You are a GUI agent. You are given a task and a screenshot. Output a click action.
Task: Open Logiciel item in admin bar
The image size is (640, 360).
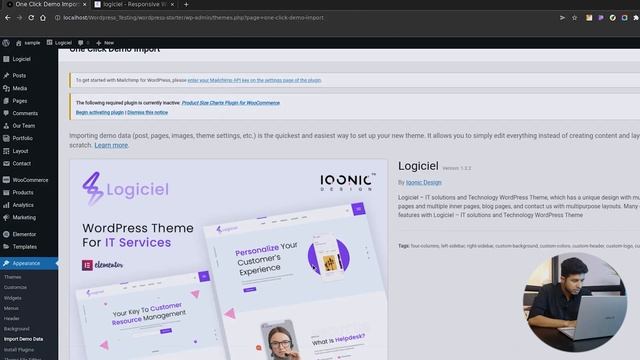pos(59,42)
